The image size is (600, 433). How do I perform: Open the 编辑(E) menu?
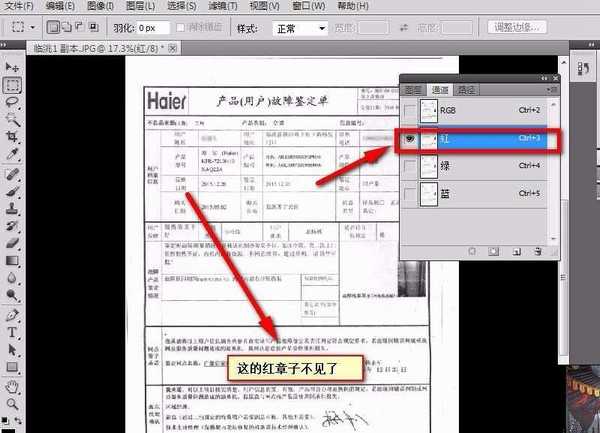[x=60, y=6]
